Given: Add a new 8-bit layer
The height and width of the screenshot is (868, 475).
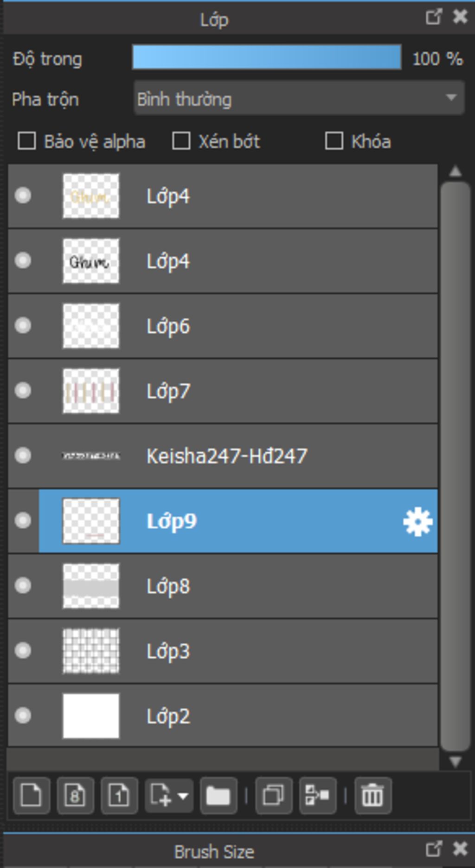Looking at the screenshot, I should [75, 796].
